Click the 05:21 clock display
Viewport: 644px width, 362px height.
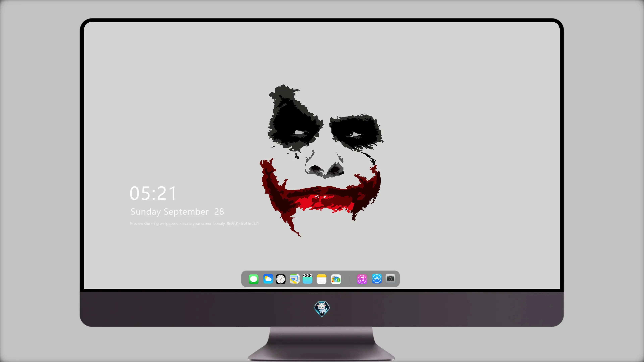(x=153, y=193)
